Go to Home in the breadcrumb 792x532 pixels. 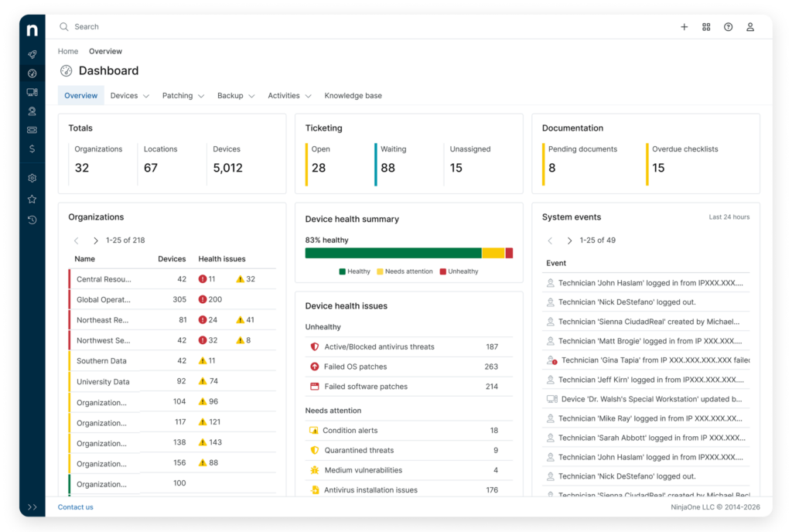pos(67,51)
